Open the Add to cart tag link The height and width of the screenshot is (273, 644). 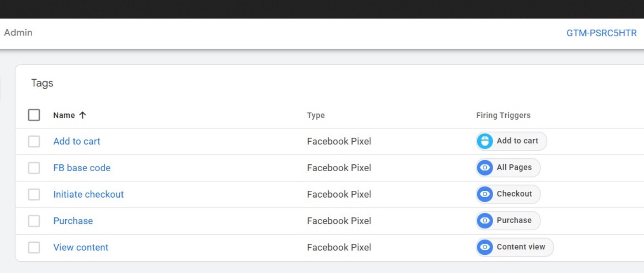tap(77, 141)
